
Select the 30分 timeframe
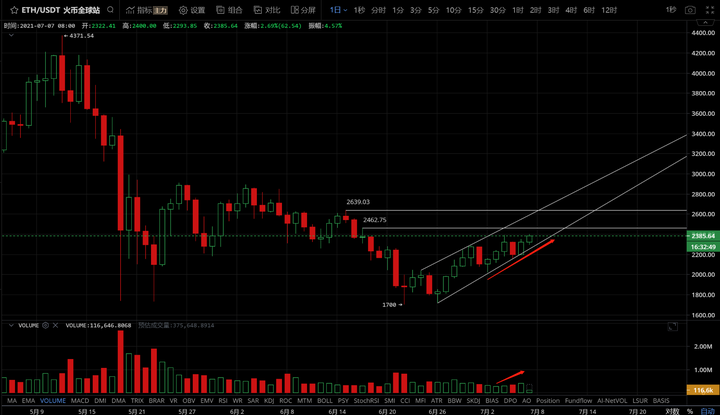[498, 10]
